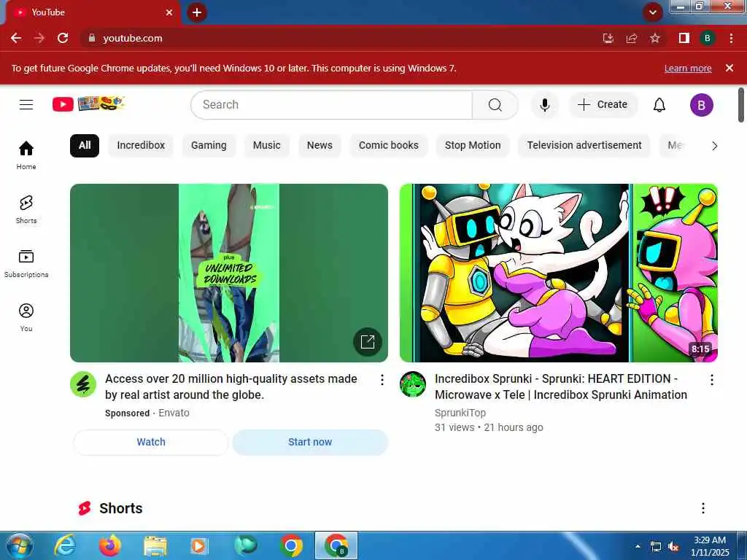Image resolution: width=747 pixels, height=560 pixels.
Task: Open the SprunkiTop channel name link
Action: [x=460, y=413]
